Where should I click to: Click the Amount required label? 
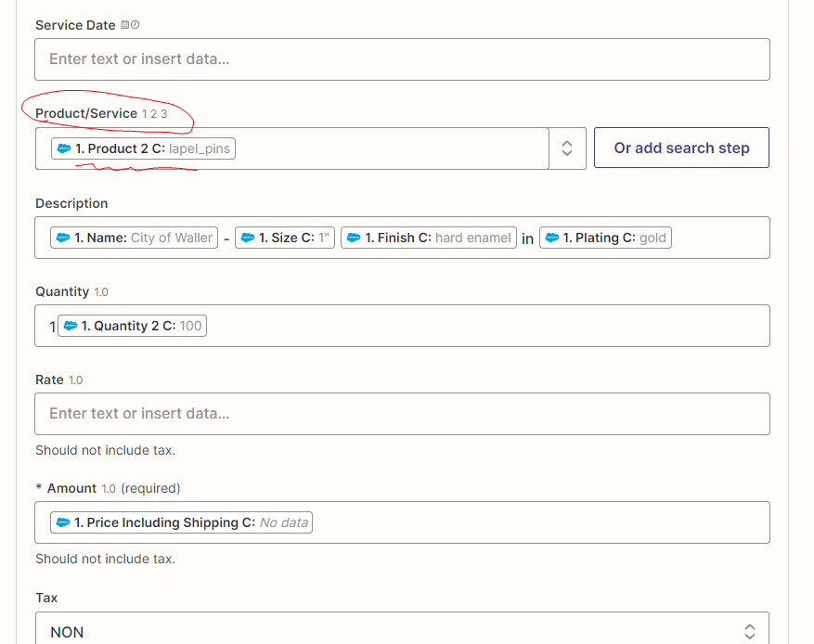coord(108,488)
